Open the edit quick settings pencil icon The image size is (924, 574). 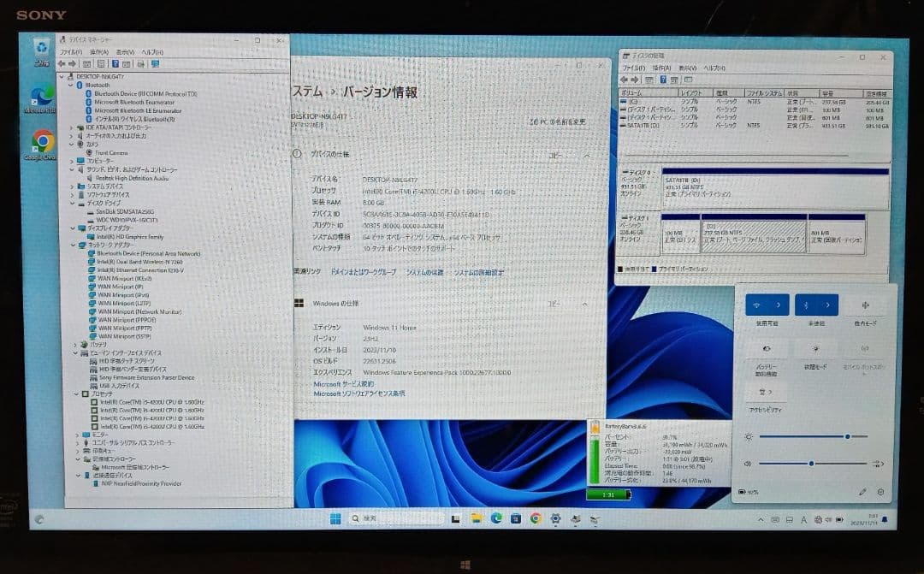pos(862,492)
